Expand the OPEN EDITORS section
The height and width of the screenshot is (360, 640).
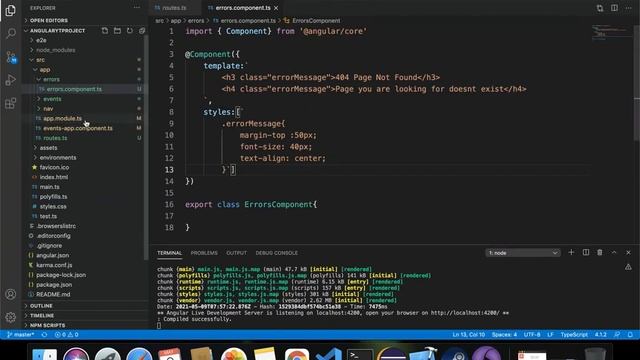(x=49, y=20)
